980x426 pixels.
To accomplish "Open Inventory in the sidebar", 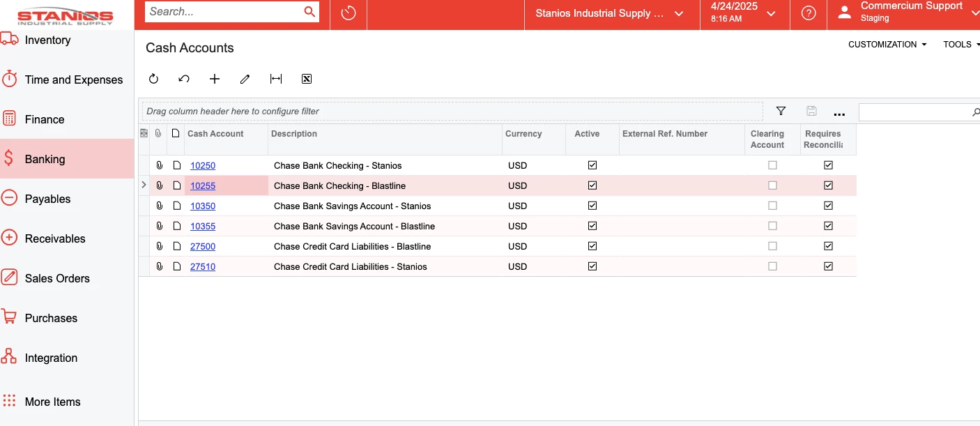I will pyautogui.click(x=67, y=40).
